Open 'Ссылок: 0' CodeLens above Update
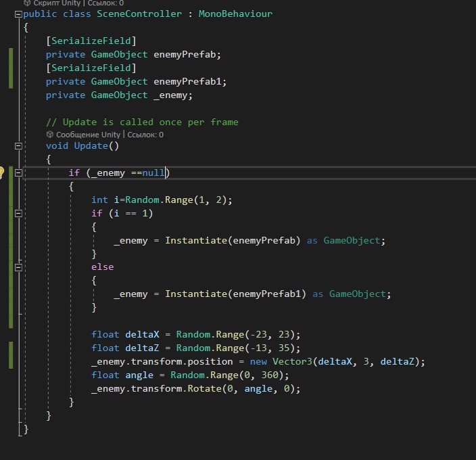Screen dimensions: 476x460 (145, 135)
